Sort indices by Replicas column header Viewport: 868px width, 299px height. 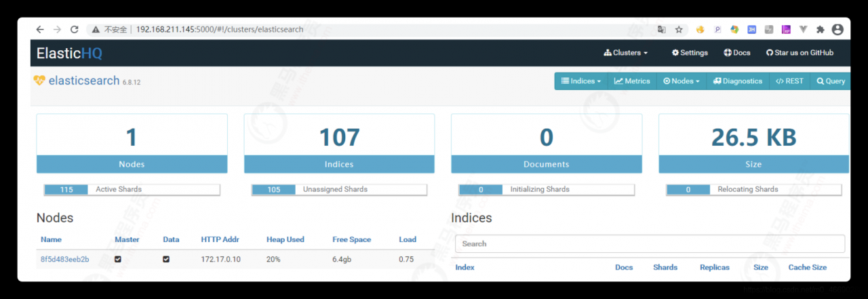[715, 267]
